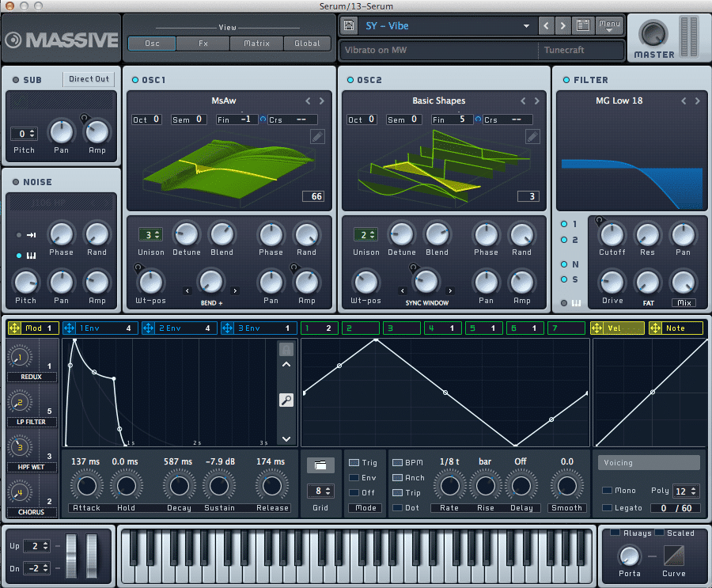
Task: Click the 3 Env drag-source icon
Action: [x=228, y=328]
